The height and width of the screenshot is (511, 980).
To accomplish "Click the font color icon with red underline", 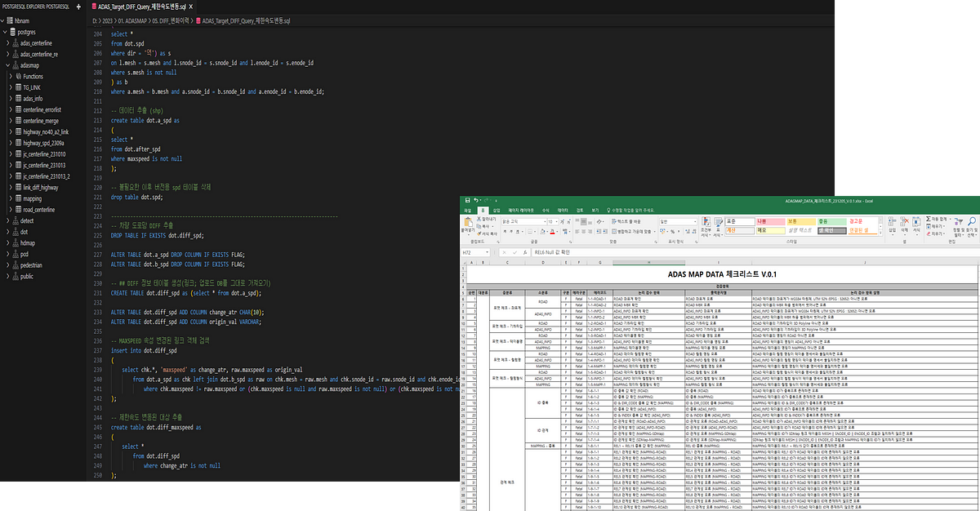I will click(552, 232).
